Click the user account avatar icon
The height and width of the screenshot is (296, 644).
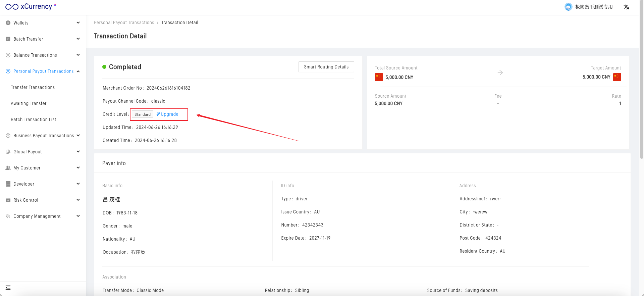click(568, 7)
